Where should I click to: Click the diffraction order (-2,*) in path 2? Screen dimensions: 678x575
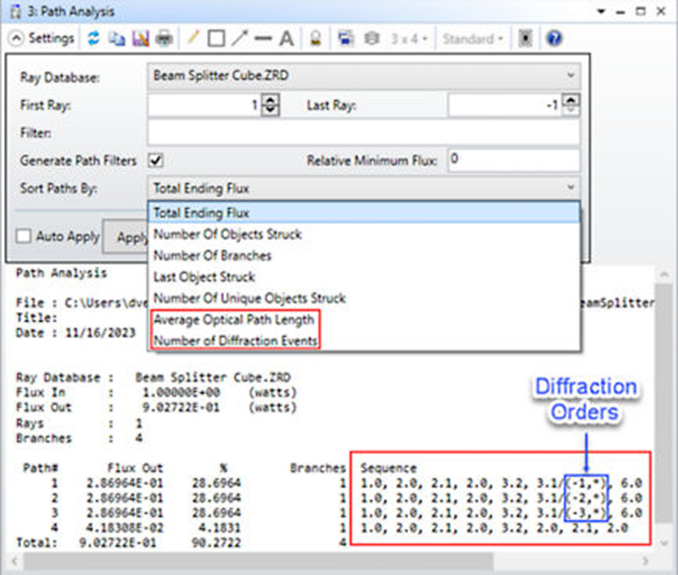(587, 498)
